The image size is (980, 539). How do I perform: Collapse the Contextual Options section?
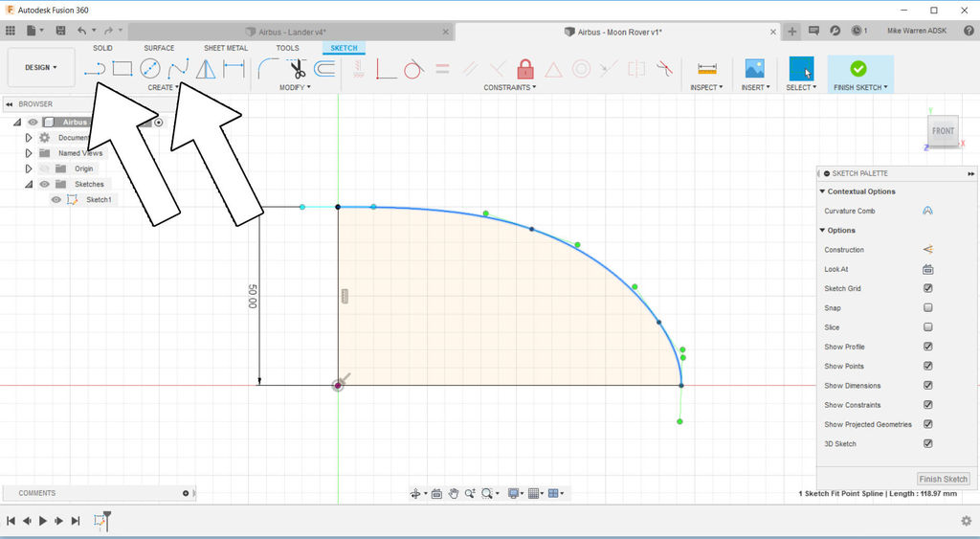822,191
